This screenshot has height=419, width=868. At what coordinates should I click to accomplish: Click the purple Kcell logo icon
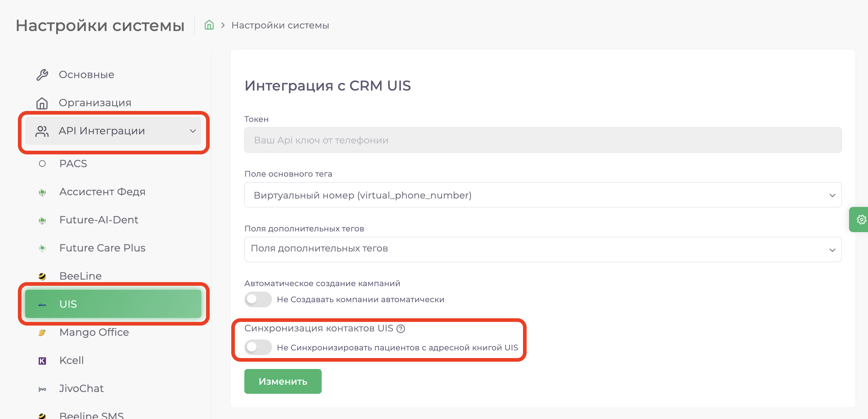(42, 361)
